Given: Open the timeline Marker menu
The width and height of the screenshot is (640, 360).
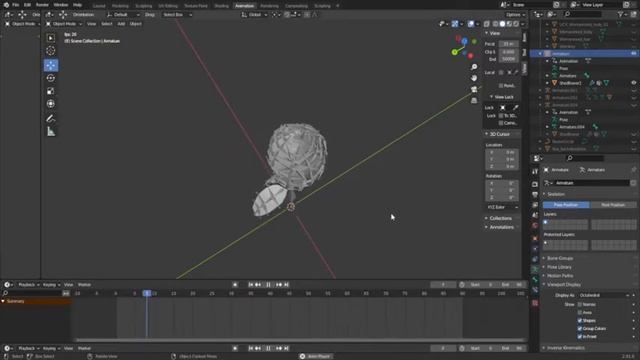Looking at the screenshot, I should (x=84, y=285).
